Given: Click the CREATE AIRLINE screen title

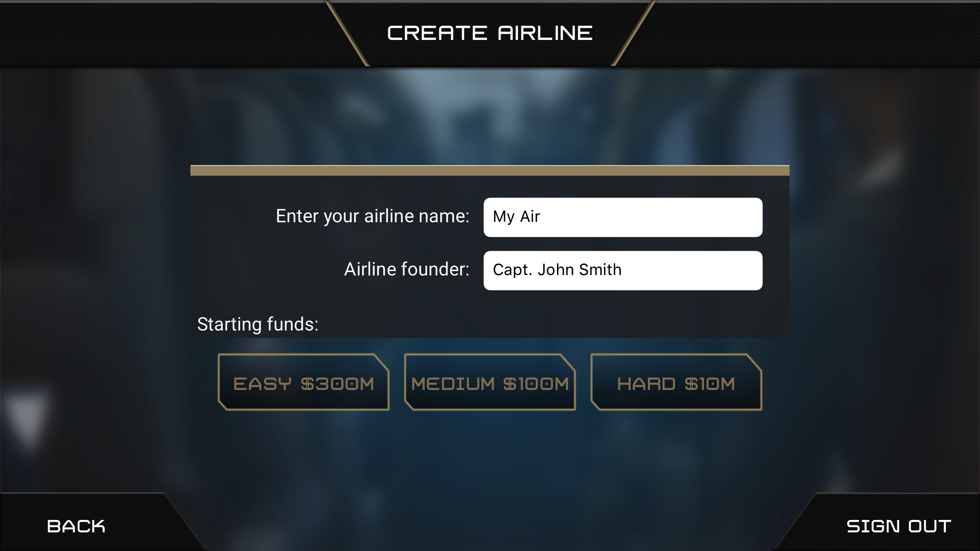Looking at the screenshot, I should coord(490,33).
